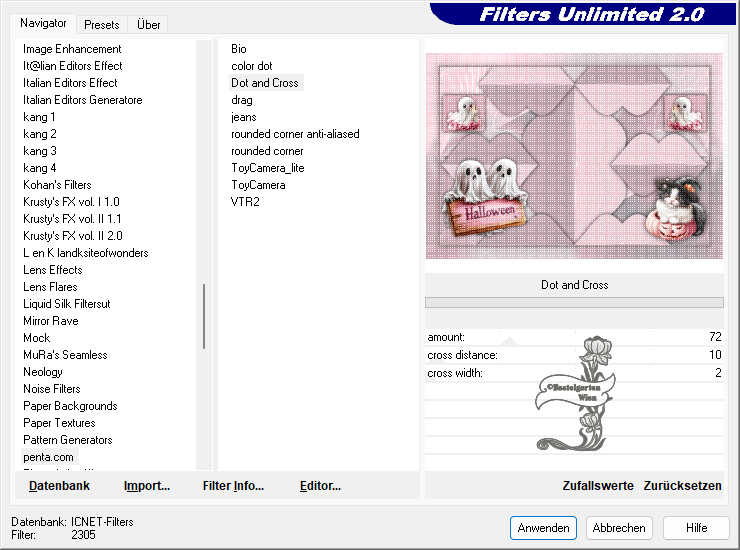Select Image Enhancement filter category

point(72,49)
